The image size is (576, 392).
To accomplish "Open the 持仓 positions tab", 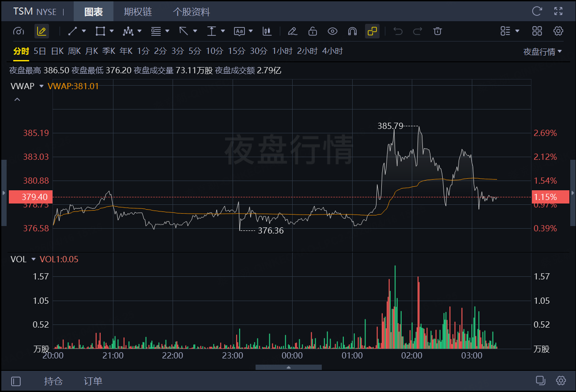I will [53, 381].
